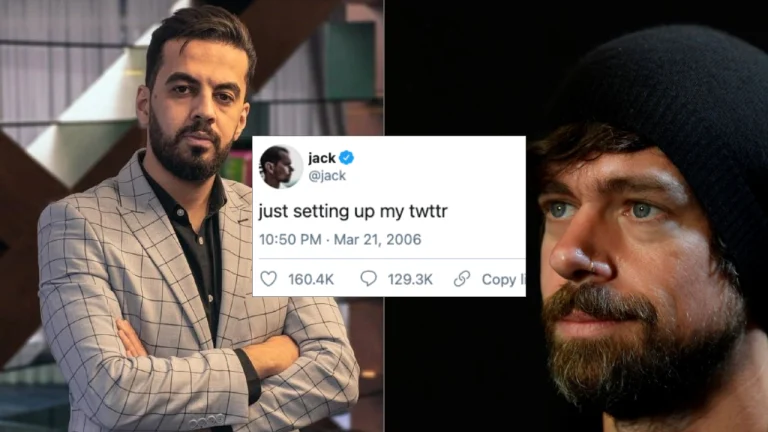Click the divider line in tweet card
768x432 pixels.
[x=392, y=258]
